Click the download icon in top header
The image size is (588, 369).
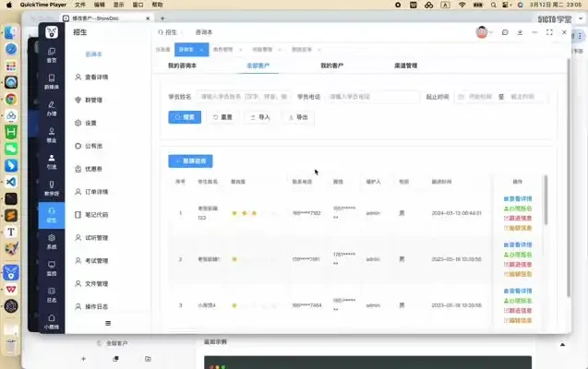[x=520, y=32]
